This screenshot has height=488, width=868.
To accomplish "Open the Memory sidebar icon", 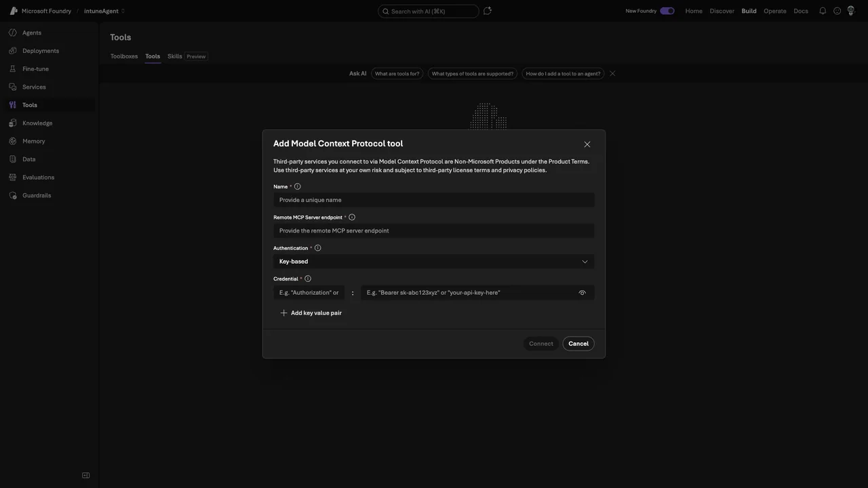I will coord(13,141).
